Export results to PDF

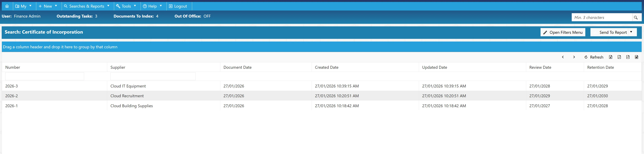pos(619,57)
